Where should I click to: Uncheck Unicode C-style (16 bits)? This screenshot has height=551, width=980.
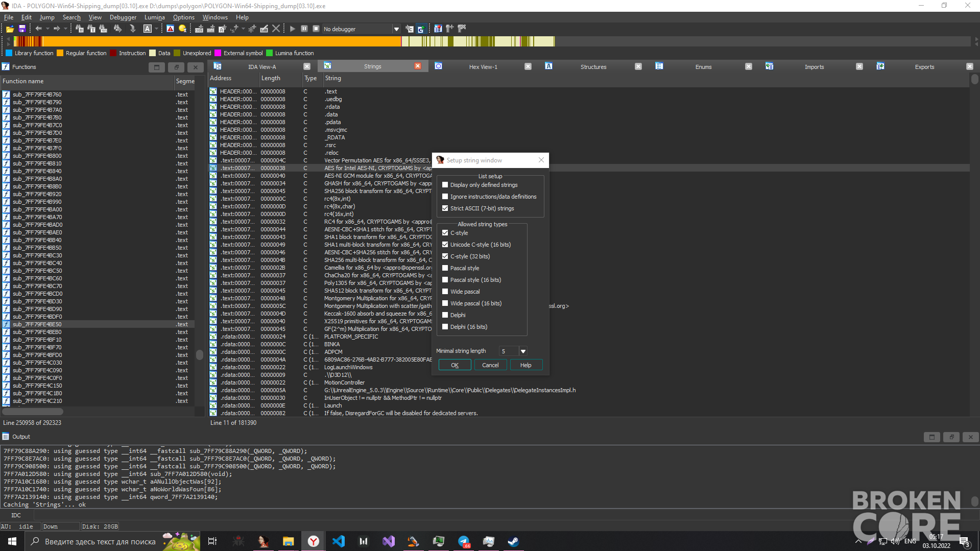[445, 245]
